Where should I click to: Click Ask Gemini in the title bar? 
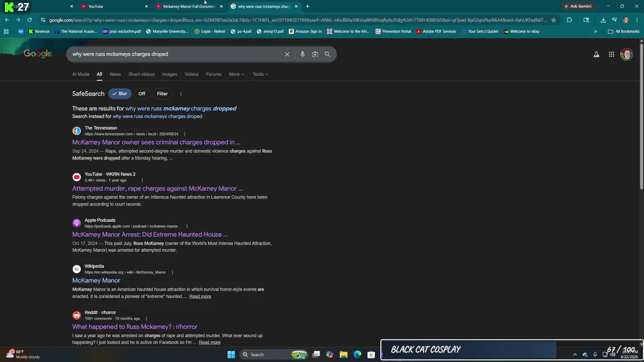(578, 7)
